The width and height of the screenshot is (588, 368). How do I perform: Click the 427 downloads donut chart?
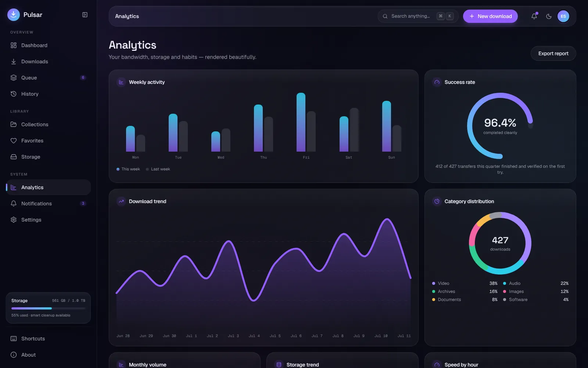500,243
